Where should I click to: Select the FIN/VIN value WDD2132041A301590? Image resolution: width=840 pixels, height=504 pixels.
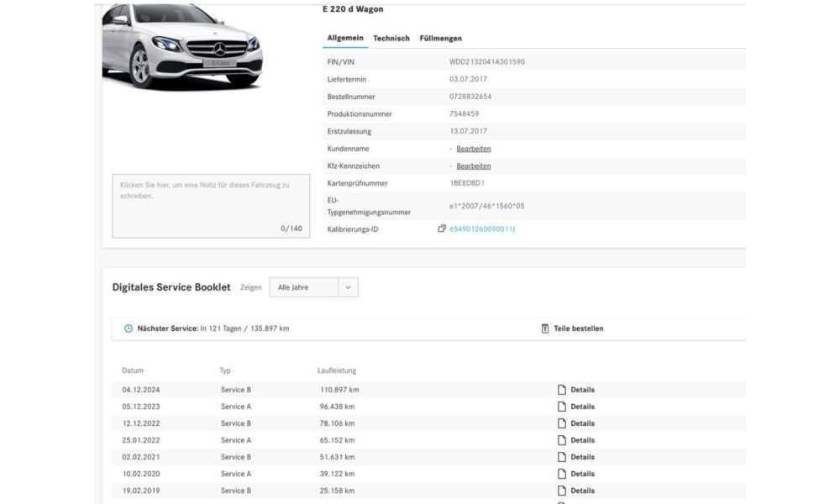[x=487, y=61]
